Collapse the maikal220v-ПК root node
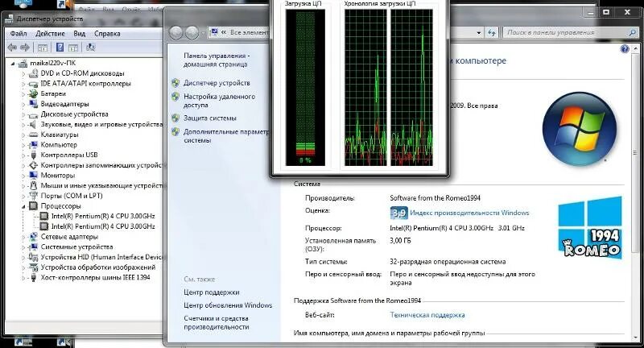The height and width of the screenshot is (348, 644). coord(13,64)
